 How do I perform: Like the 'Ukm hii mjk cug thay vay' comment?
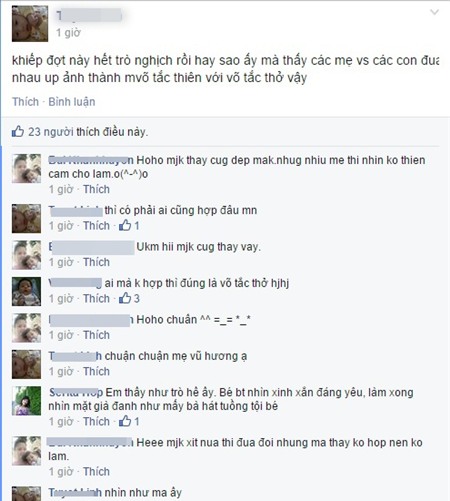tap(96, 262)
